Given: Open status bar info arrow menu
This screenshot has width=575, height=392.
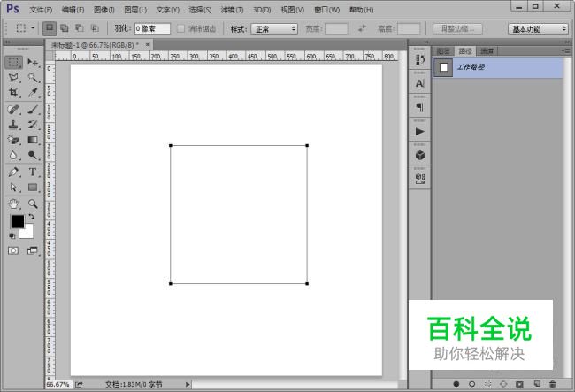Looking at the screenshot, I should coord(188,384).
